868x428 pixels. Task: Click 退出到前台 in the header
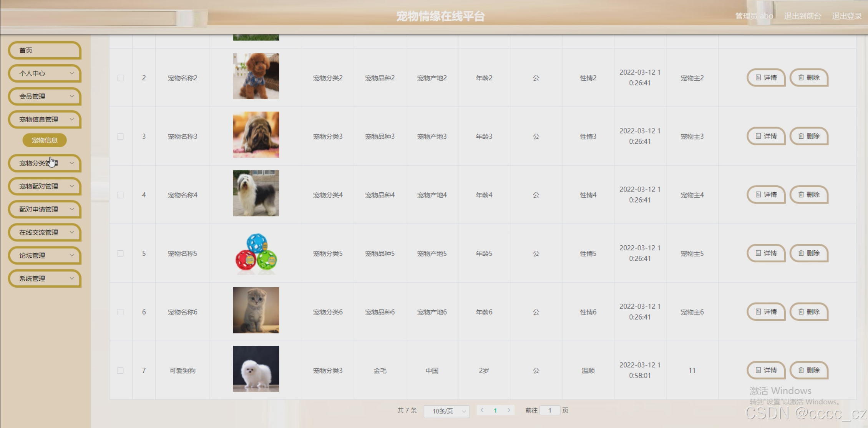802,16
